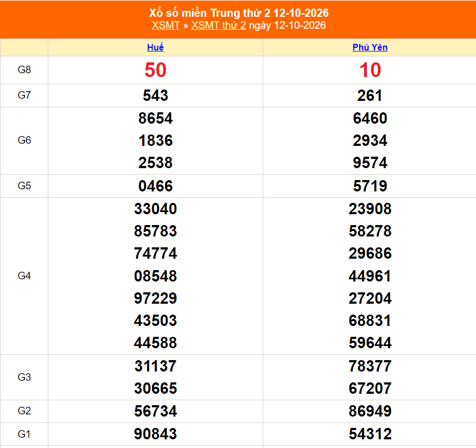This screenshot has height=448, width=476.
Task: Click the G5 result 5719
Action: coord(370,186)
